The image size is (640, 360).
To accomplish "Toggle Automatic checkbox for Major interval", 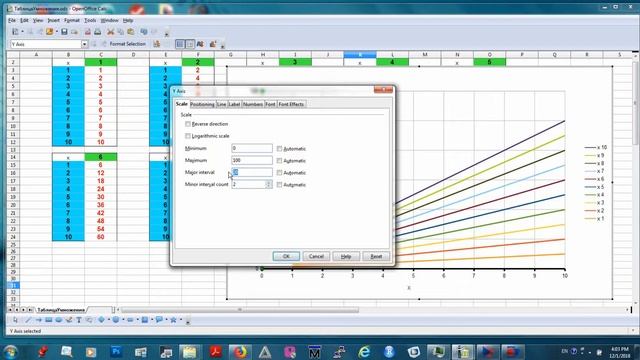I will point(279,173).
